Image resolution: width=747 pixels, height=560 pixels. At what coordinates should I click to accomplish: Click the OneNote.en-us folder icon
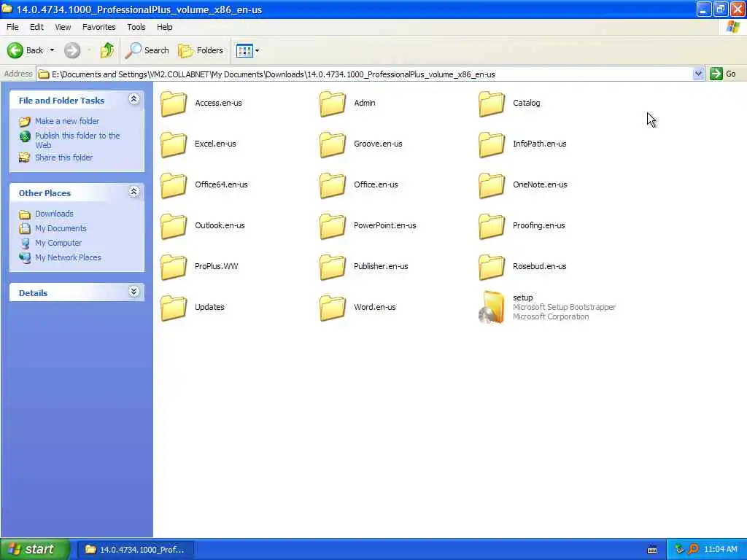pos(492,185)
